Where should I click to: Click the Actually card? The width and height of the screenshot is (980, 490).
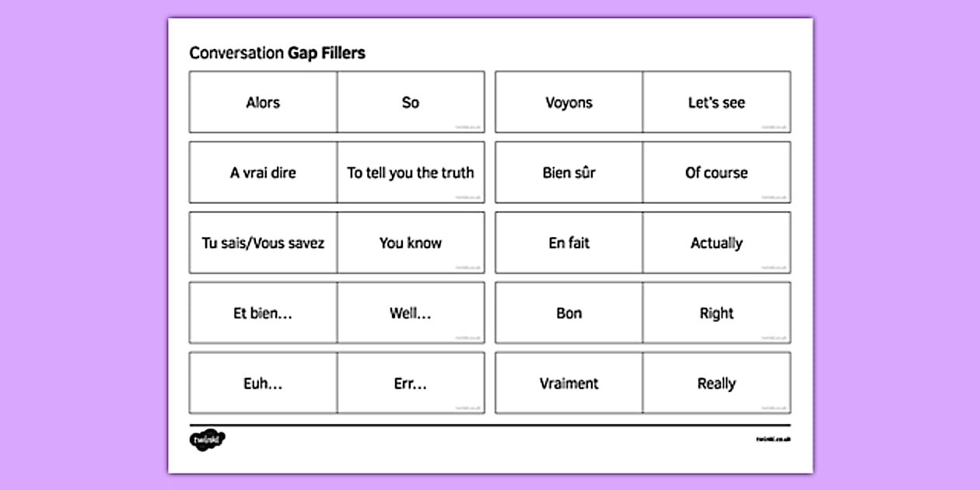pos(716,243)
